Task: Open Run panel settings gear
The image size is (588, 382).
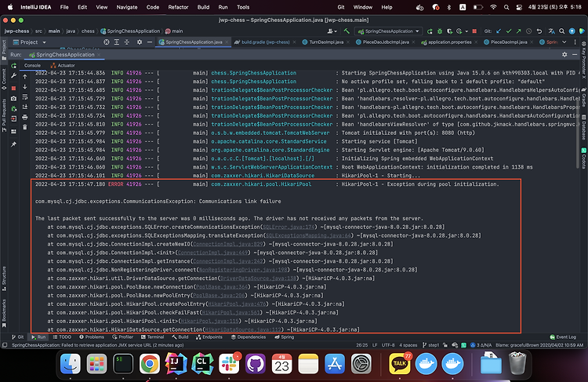Action: [x=564, y=54]
